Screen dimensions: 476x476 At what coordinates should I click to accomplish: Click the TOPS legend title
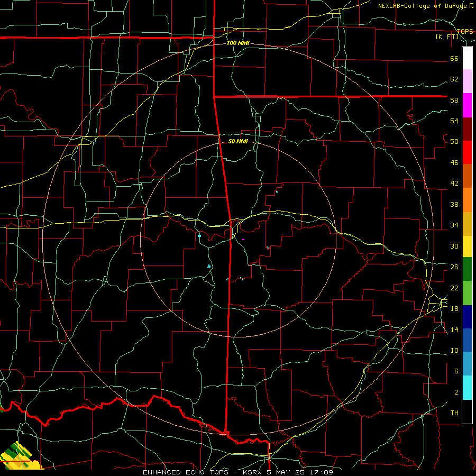pos(465,32)
